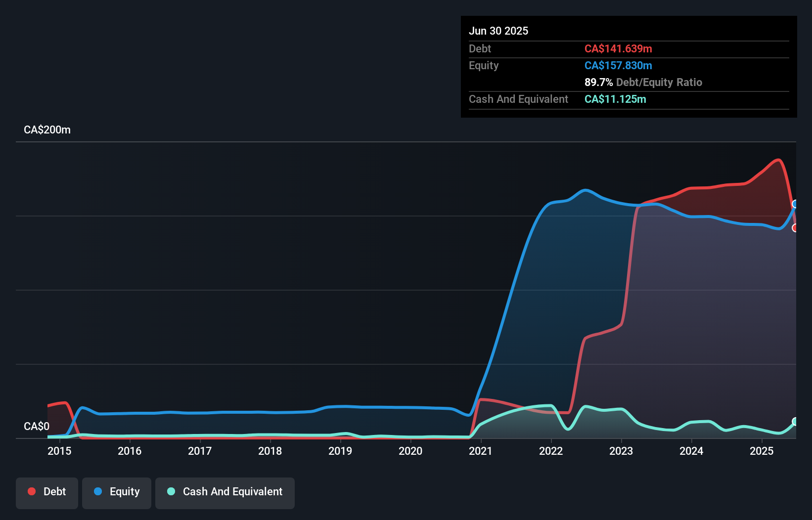
Task: Open details for the Debt/Equity Ratio row
Action: tap(643, 82)
